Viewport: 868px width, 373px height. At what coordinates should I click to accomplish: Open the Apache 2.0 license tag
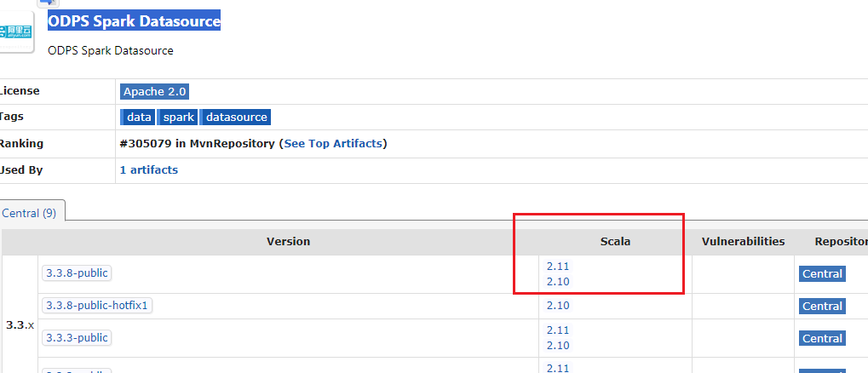click(x=155, y=91)
